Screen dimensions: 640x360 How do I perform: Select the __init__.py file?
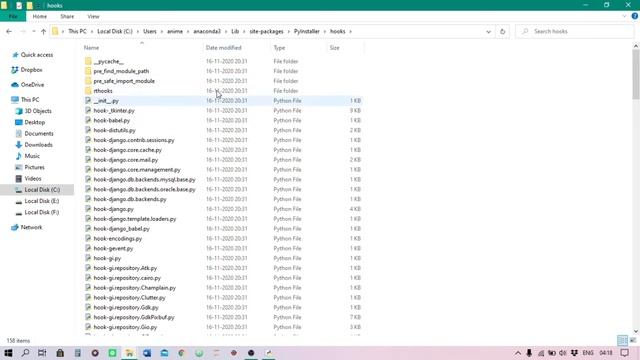(x=106, y=100)
